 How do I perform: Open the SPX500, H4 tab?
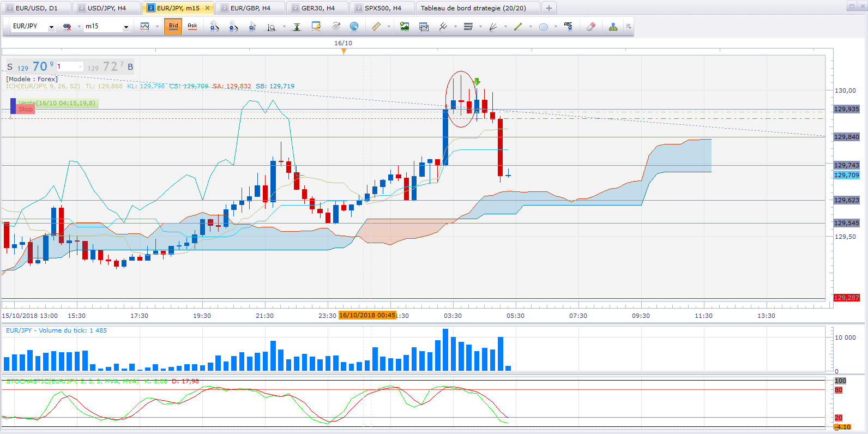click(x=383, y=8)
